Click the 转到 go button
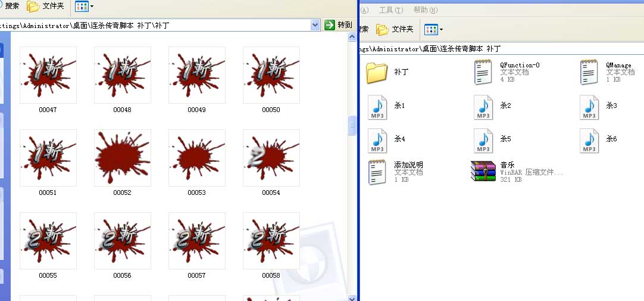This screenshot has width=644, height=301. (339, 25)
